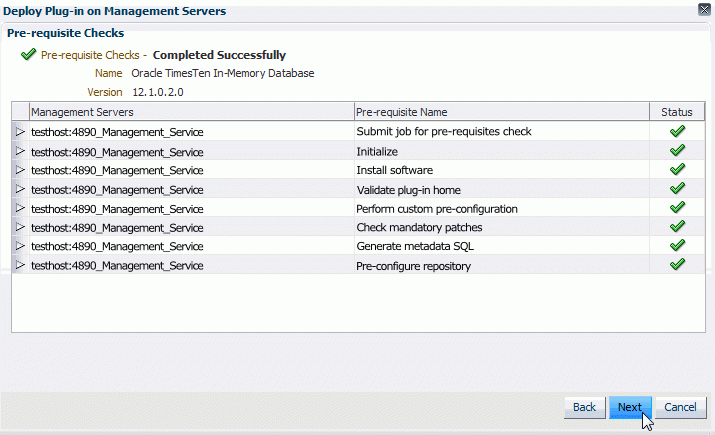
Task: Expand the Install software row
Action: tap(20, 170)
